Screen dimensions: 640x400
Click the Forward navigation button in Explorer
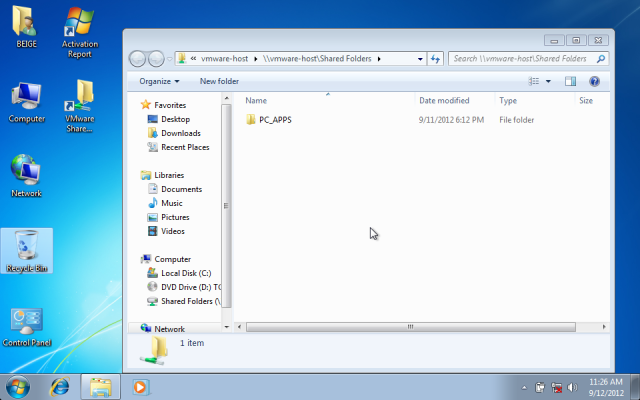[156, 59]
